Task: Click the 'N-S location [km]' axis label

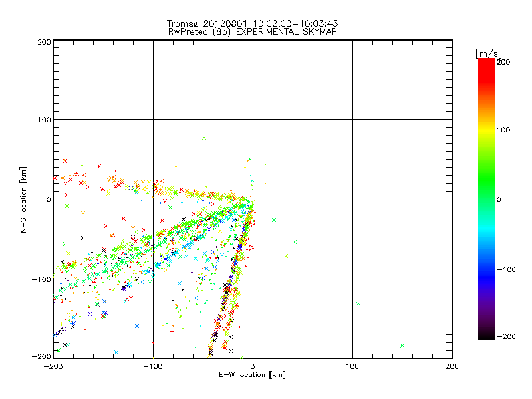Action: (23, 199)
